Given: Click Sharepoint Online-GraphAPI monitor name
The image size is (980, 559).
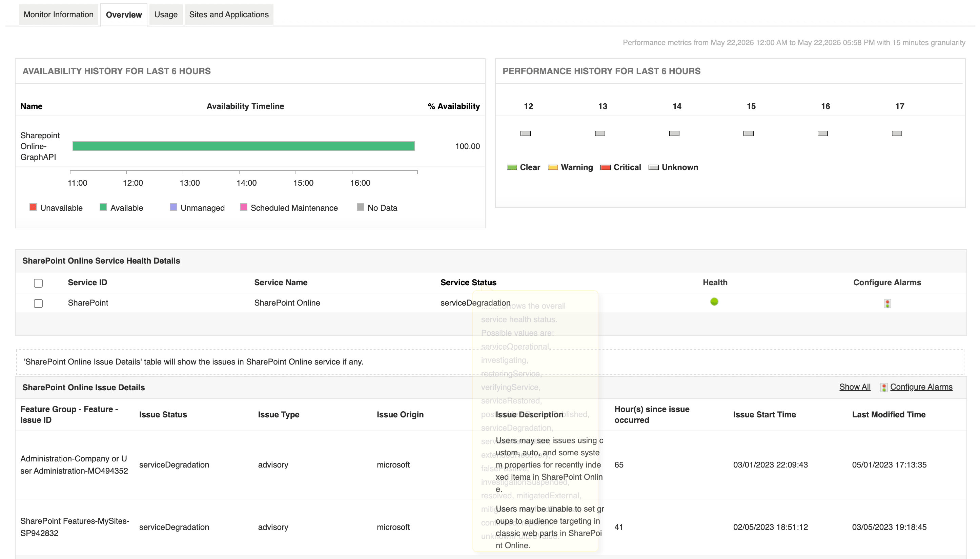Looking at the screenshot, I should coord(40,146).
